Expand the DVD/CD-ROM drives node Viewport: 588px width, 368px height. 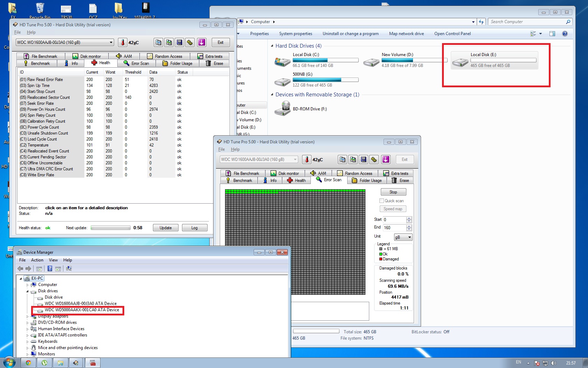pyautogui.click(x=27, y=323)
